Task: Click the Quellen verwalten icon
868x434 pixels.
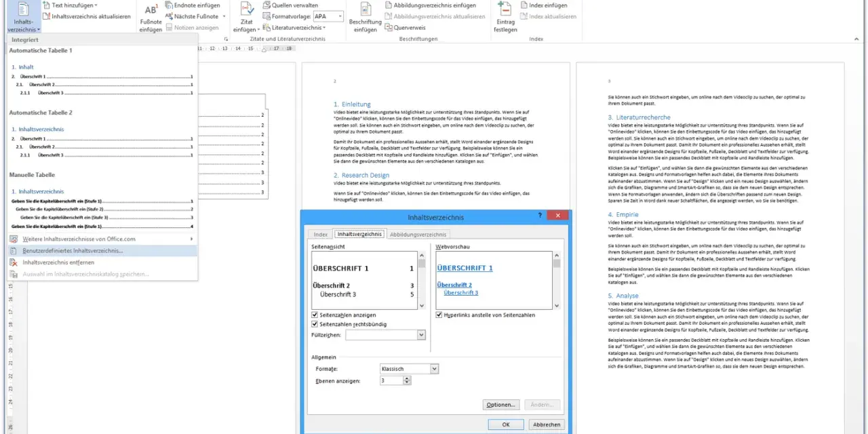Action: tap(267, 5)
